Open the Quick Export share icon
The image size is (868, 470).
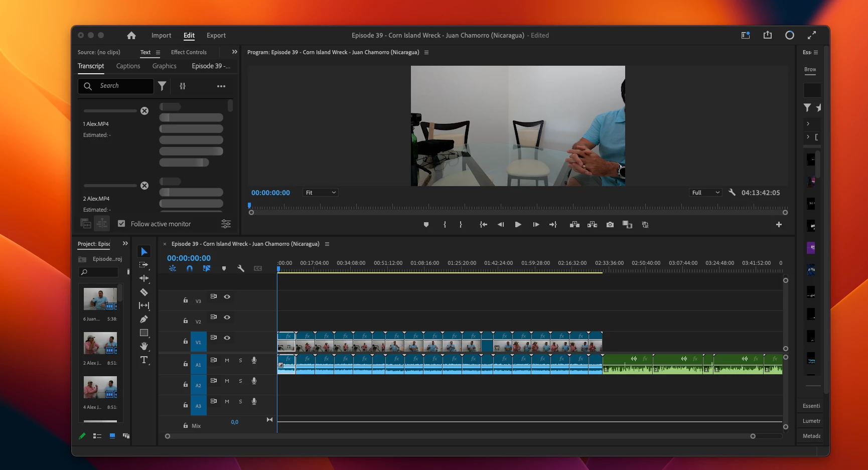coord(768,35)
